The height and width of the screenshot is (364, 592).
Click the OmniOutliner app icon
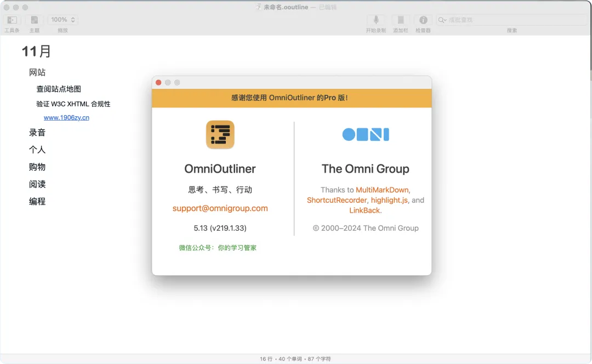coord(220,134)
